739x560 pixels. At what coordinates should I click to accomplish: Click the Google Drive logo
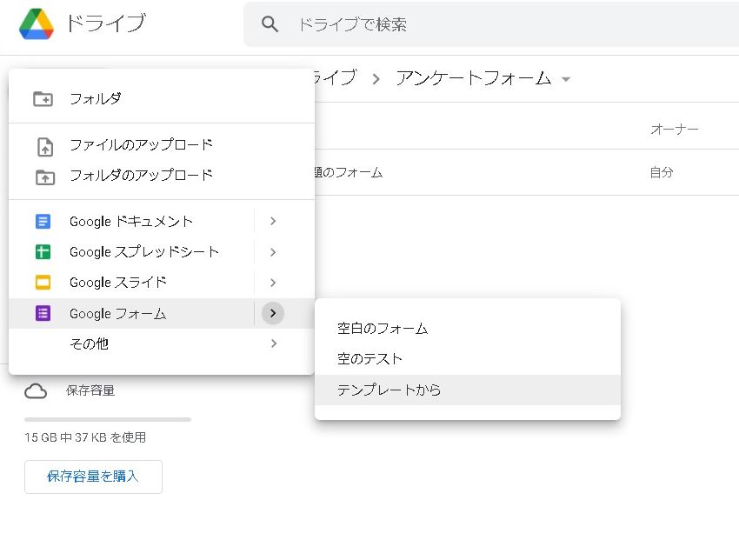[37, 24]
